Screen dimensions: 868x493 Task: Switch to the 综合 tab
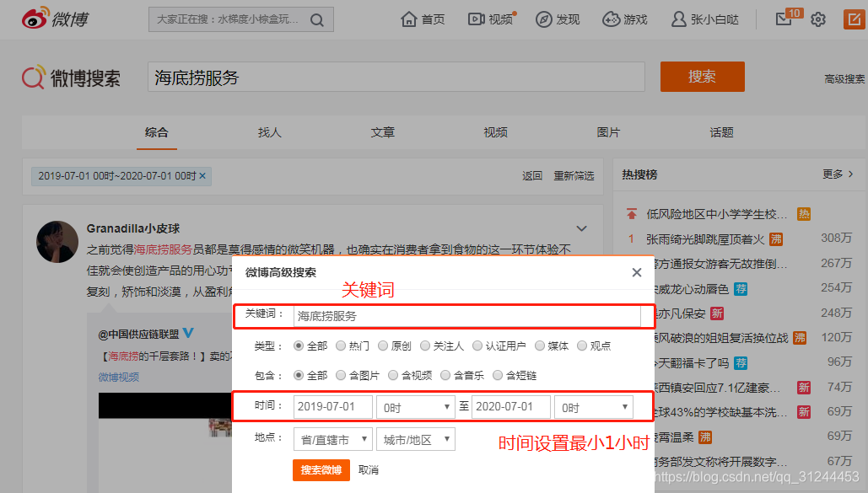pyautogui.click(x=157, y=132)
